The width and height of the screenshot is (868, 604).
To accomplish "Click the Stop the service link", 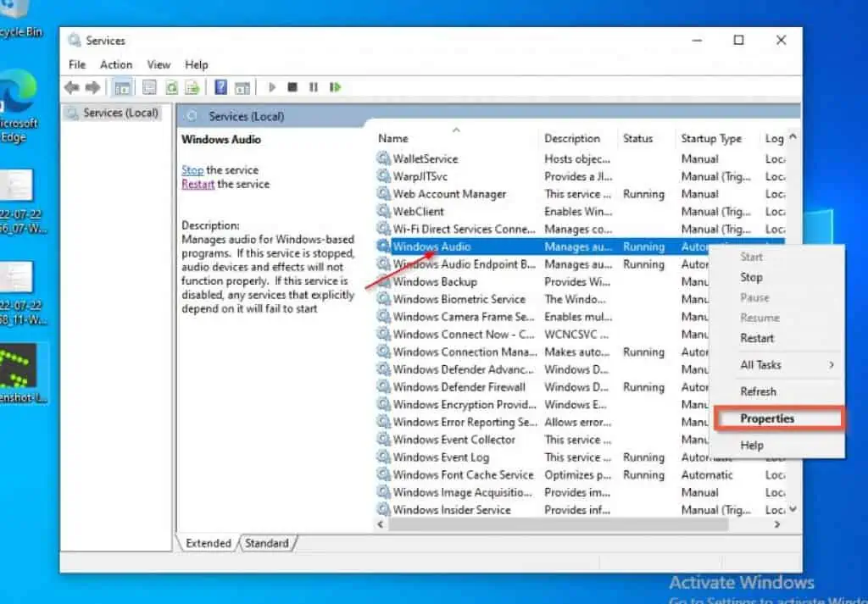I will tap(192, 169).
